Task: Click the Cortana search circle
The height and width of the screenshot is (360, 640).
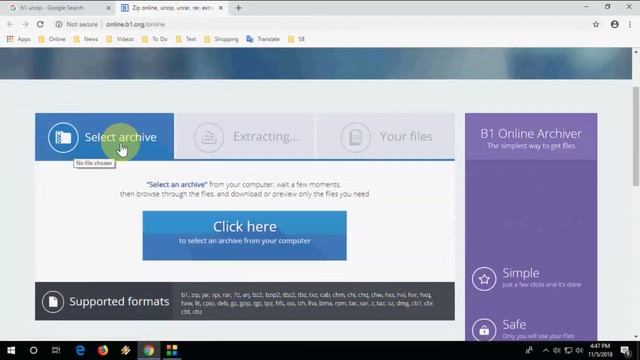Action: point(33,350)
